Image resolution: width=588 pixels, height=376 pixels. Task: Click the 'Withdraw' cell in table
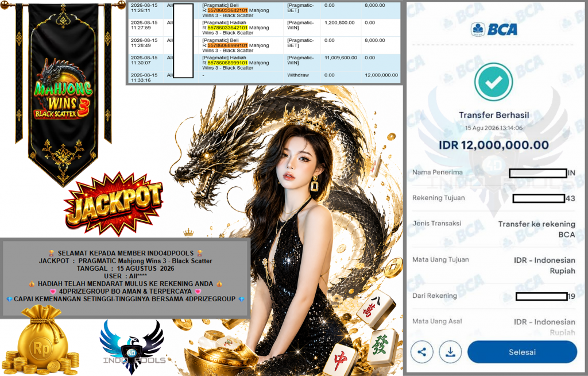tap(298, 75)
